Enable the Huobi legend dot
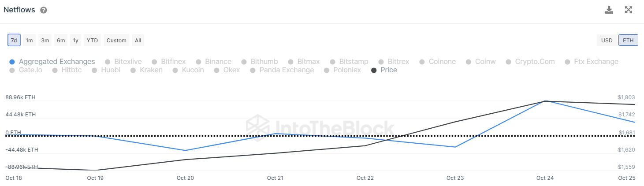This screenshot has height=186, width=644. (95, 71)
